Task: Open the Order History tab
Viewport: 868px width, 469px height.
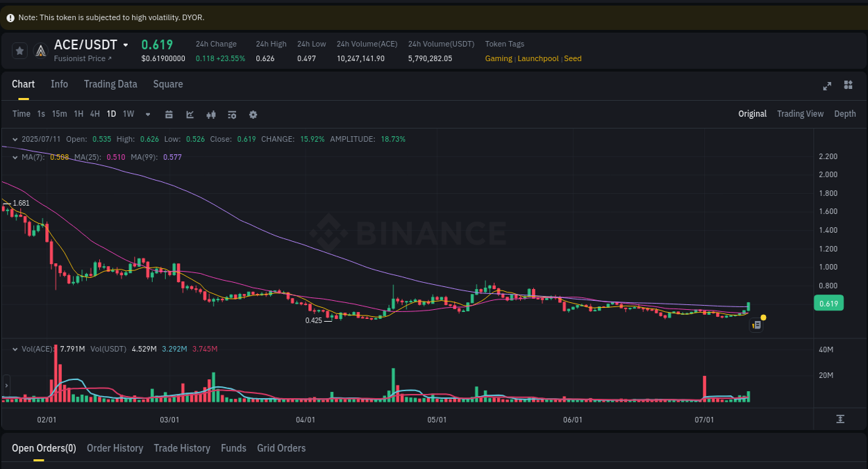Action: (115, 448)
